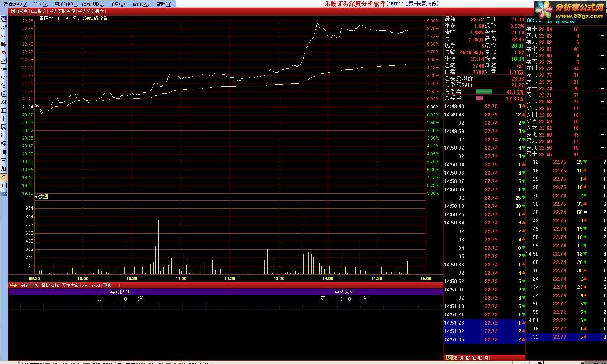Select the 配 tab at bottom right
This screenshot has width=607, height=364.
tap(480, 358)
